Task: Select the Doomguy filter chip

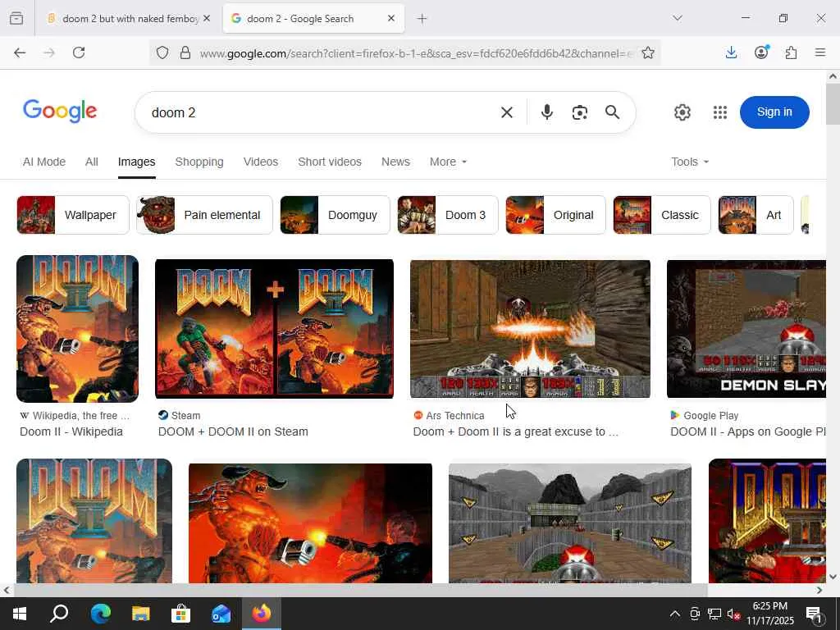Action: coord(335,215)
